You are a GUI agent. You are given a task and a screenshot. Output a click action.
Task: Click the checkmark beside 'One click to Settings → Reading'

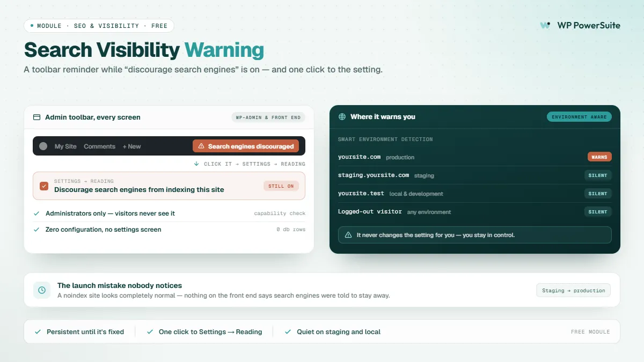click(150, 332)
